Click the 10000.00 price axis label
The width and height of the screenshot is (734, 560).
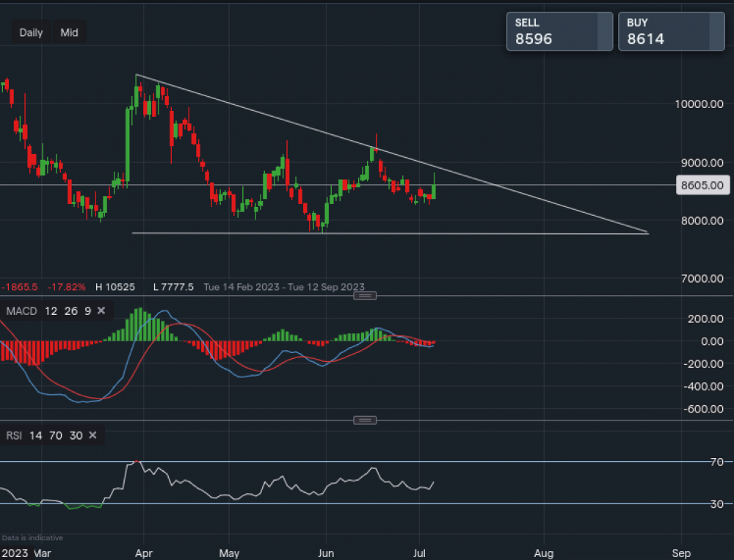pyautogui.click(x=700, y=104)
